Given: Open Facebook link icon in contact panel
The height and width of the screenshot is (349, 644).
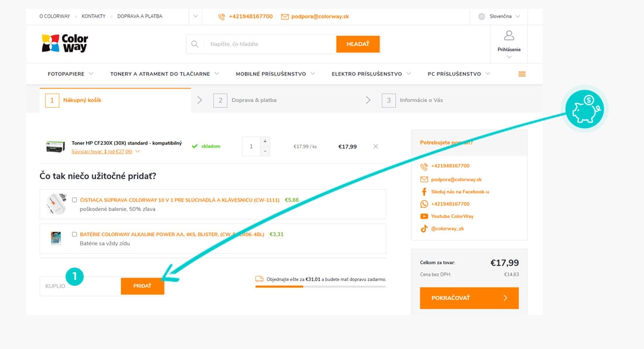Looking at the screenshot, I should pos(424,191).
